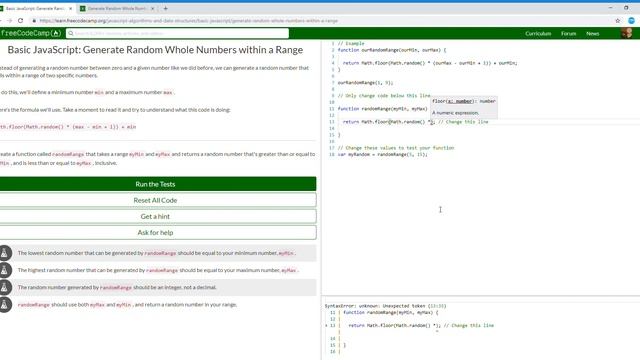Click the function randomRange(myMin, myMax) line
This screenshot has height=360, width=640.
[382, 109]
